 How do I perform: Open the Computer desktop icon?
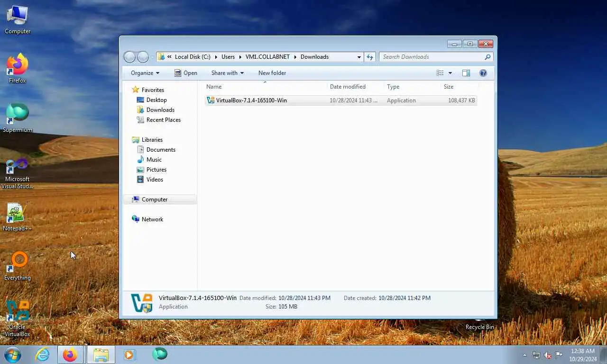point(17,20)
